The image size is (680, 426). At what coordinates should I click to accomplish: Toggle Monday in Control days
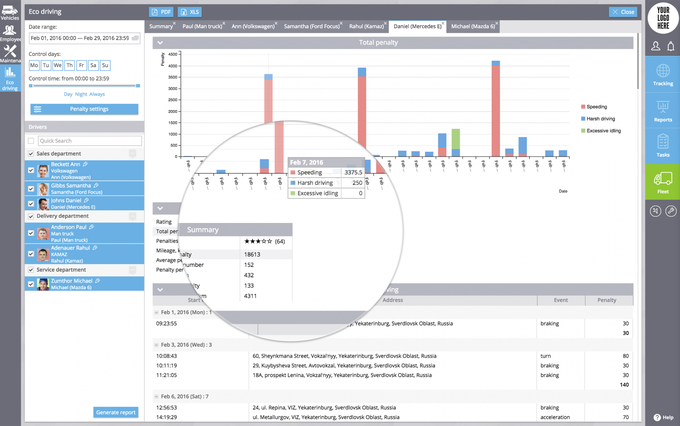[x=34, y=65]
